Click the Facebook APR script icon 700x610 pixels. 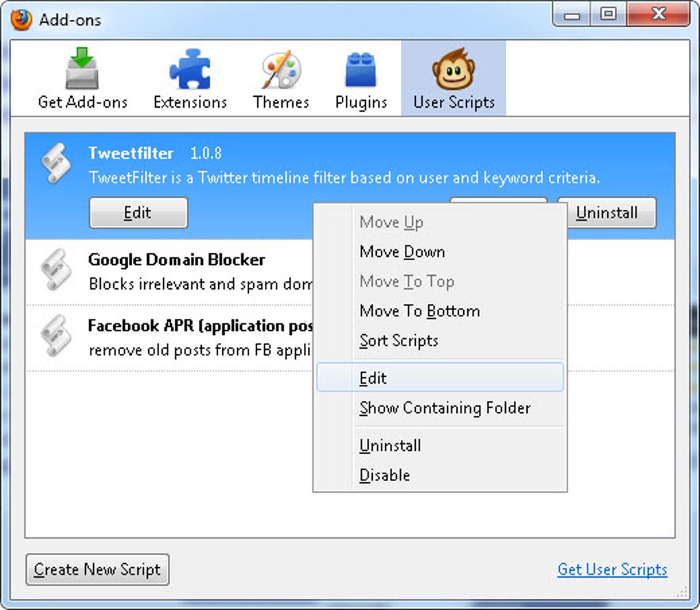click(x=56, y=336)
